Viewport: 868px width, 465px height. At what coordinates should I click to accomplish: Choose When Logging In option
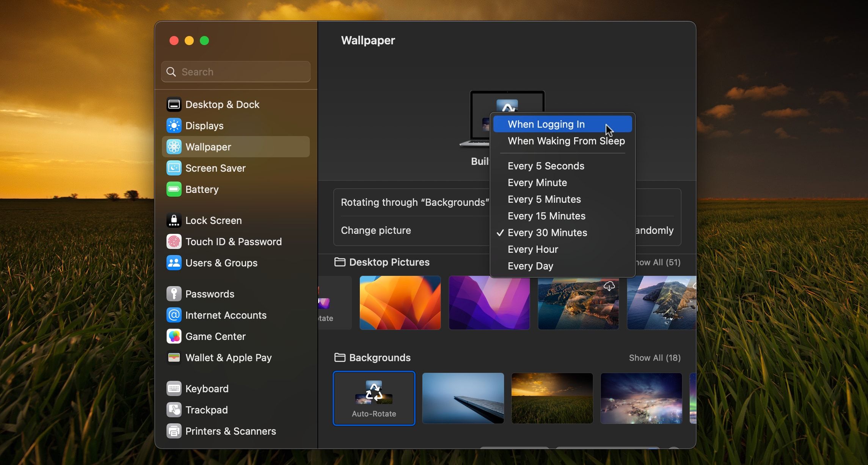pyautogui.click(x=546, y=124)
